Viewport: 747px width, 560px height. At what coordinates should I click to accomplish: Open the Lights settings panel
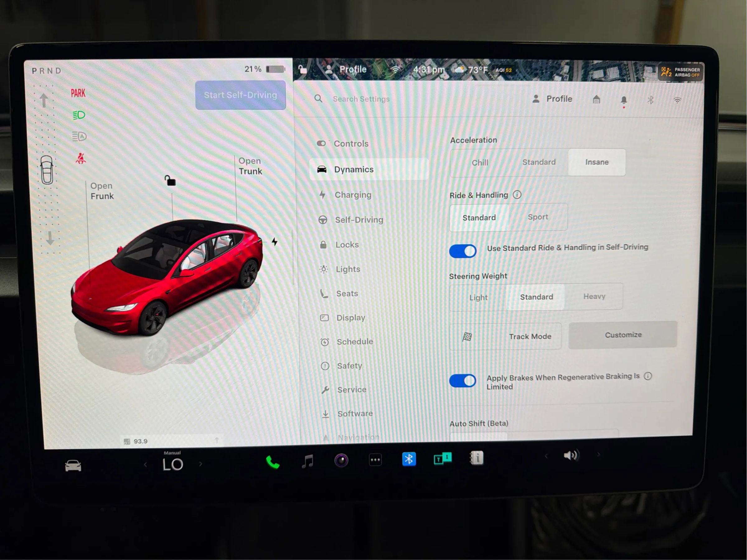click(x=348, y=269)
